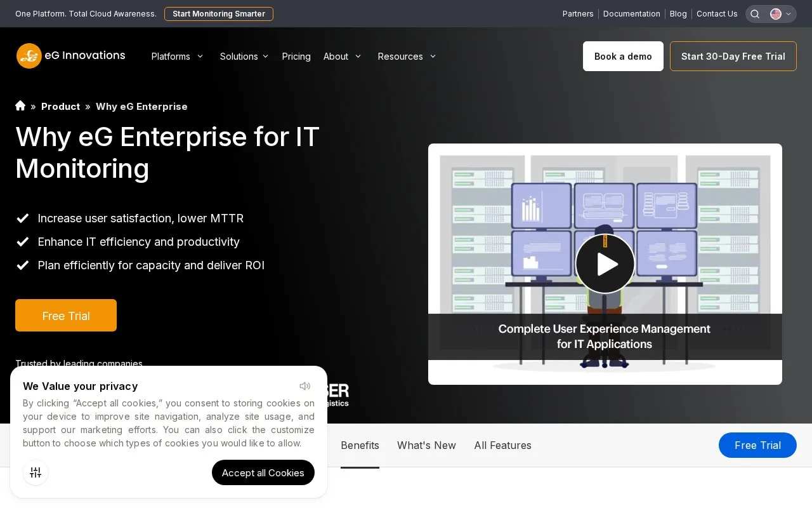
Task: Click 'Enhance IT efficiency and productivity' text
Action: point(139,242)
